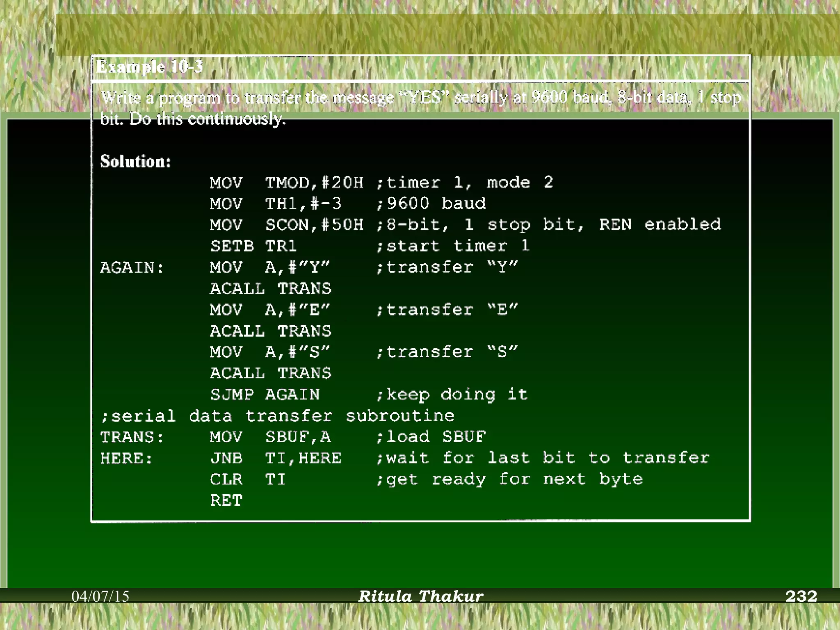Image resolution: width=840 pixels, height=630 pixels.
Task: Click the SETB TR1 instruction
Action: (x=253, y=246)
